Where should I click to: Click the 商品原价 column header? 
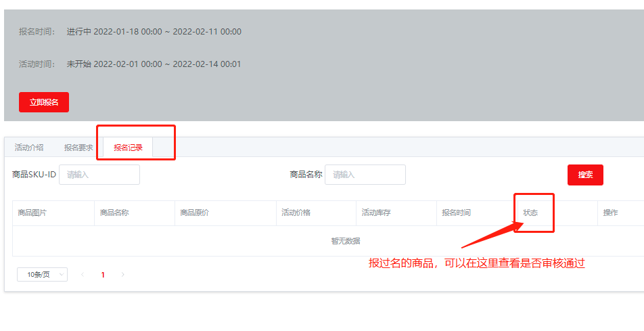[195, 213]
